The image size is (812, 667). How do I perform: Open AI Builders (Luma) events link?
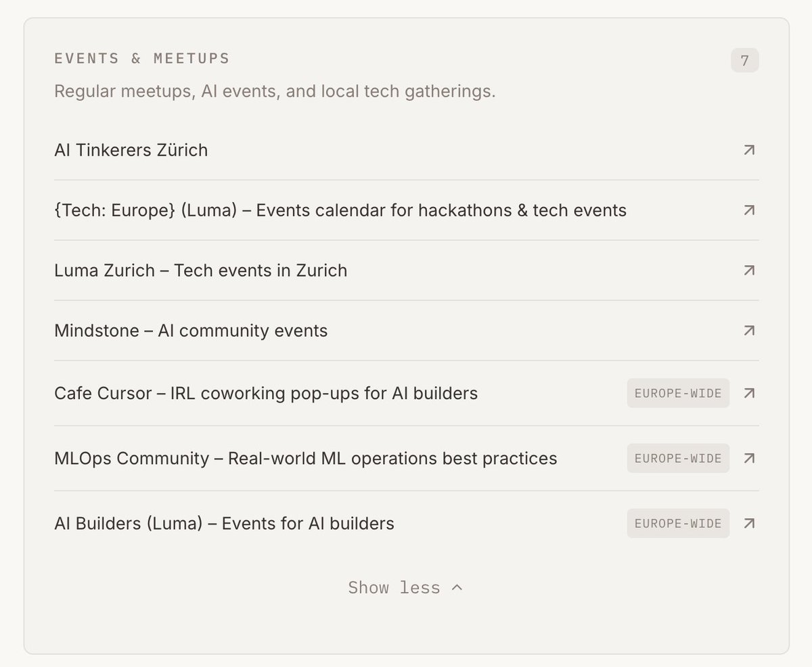pos(224,524)
